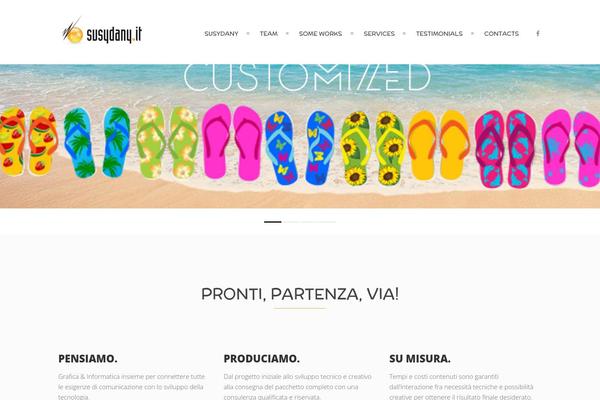600x400 pixels.
Task: Open the CONTACTS page link
Action: tap(501, 34)
